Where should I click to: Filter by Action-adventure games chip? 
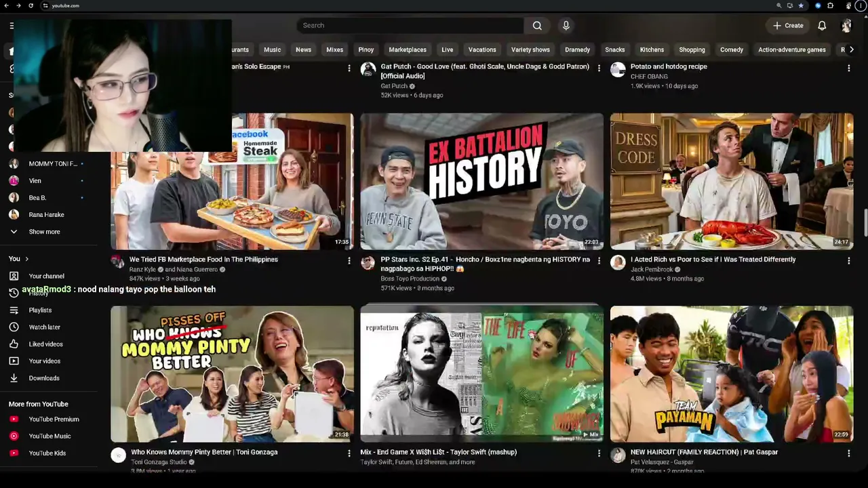click(x=792, y=49)
